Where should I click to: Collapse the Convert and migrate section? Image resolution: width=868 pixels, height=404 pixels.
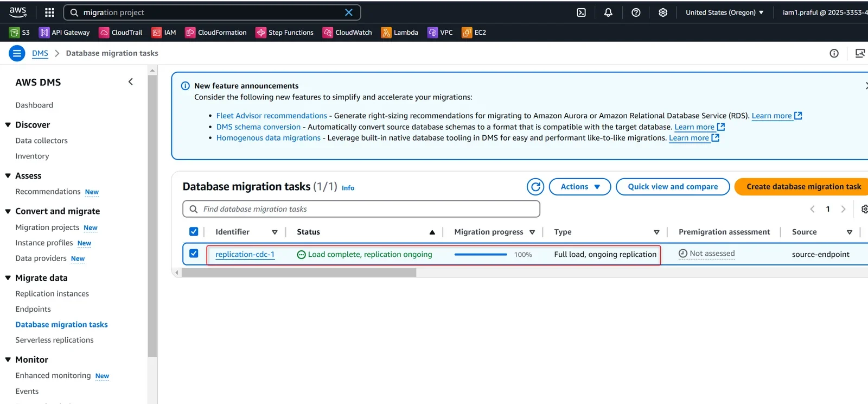pos(8,211)
